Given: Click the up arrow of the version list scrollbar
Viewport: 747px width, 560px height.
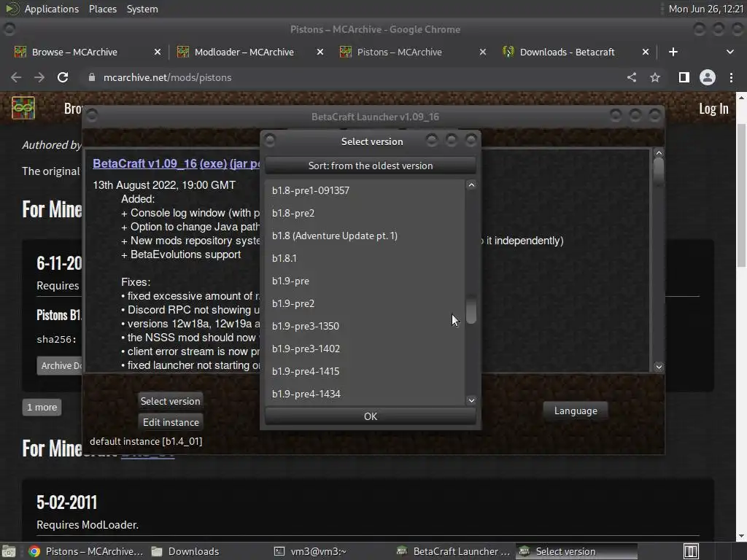Looking at the screenshot, I should pyautogui.click(x=471, y=185).
